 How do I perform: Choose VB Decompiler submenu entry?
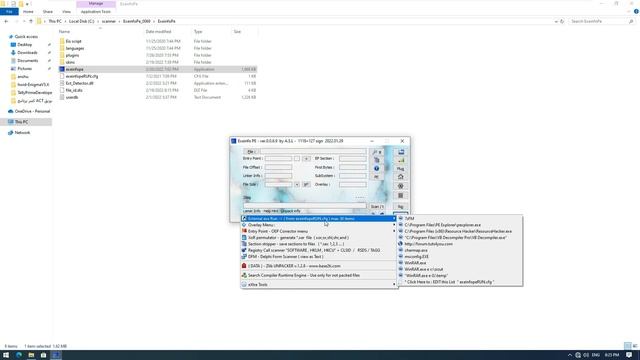click(460, 238)
